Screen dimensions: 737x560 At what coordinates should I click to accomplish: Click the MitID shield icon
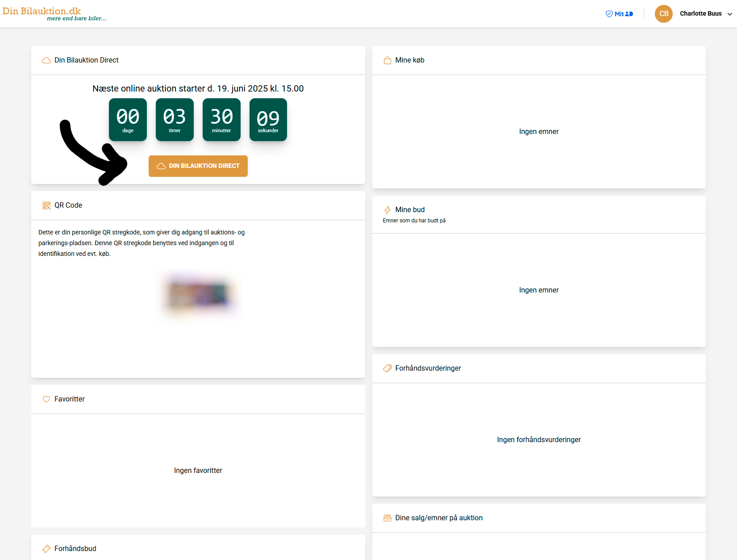609,14
